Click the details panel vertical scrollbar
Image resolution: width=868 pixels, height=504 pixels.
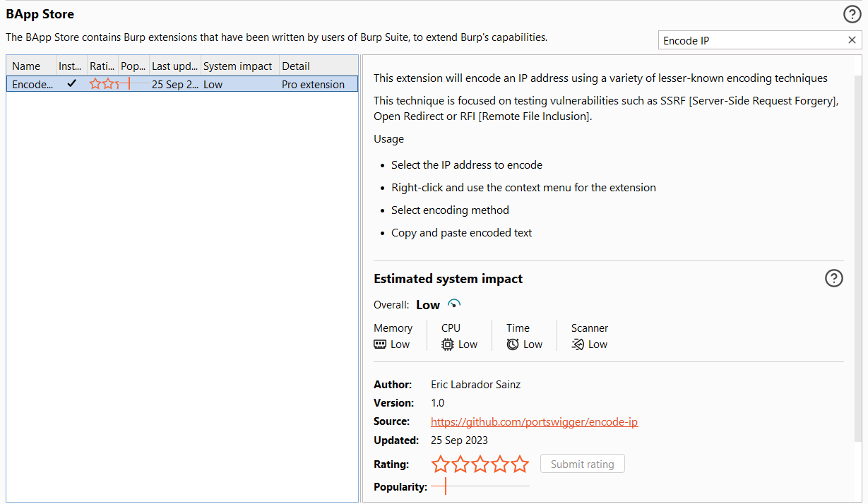tap(858, 258)
